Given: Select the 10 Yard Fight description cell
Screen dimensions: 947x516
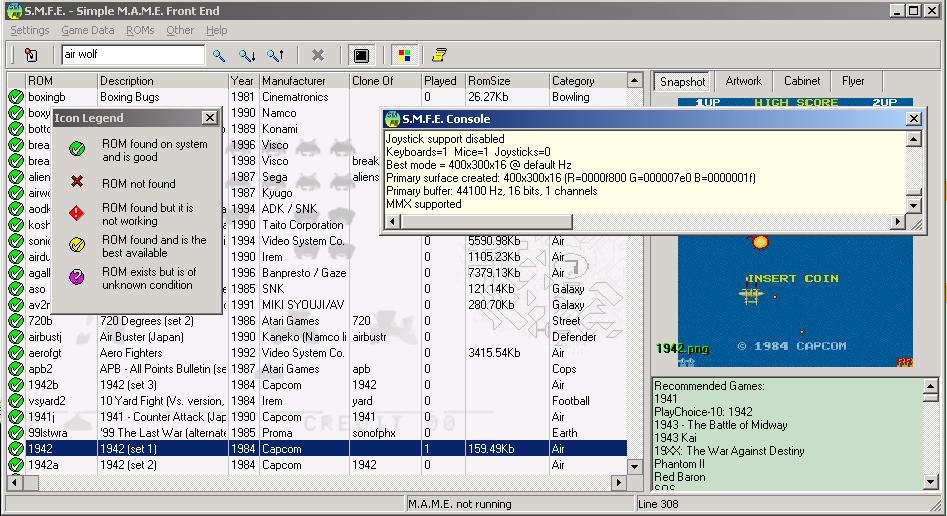Looking at the screenshot, I should click(x=162, y=401).
